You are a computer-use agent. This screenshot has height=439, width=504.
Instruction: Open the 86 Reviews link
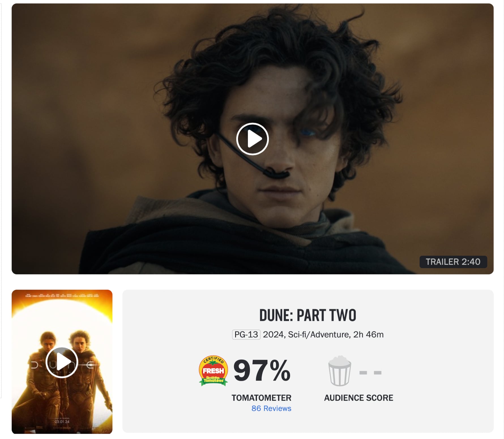[x=271, y=408]
